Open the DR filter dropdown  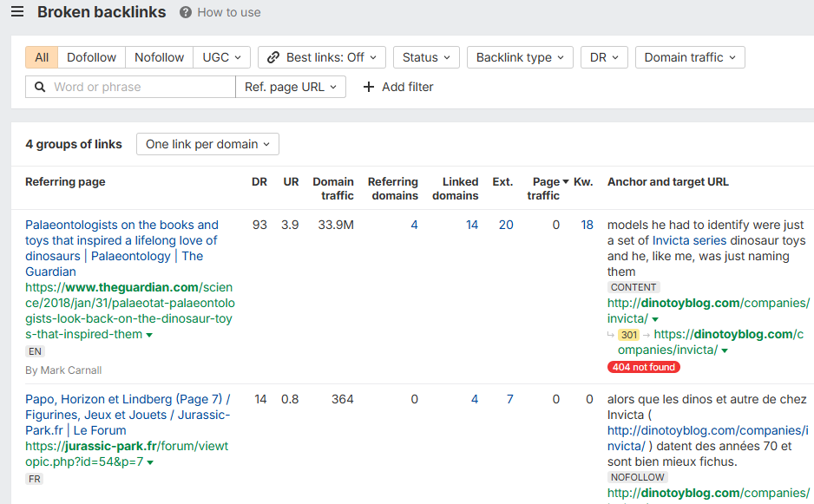[604, 56]
